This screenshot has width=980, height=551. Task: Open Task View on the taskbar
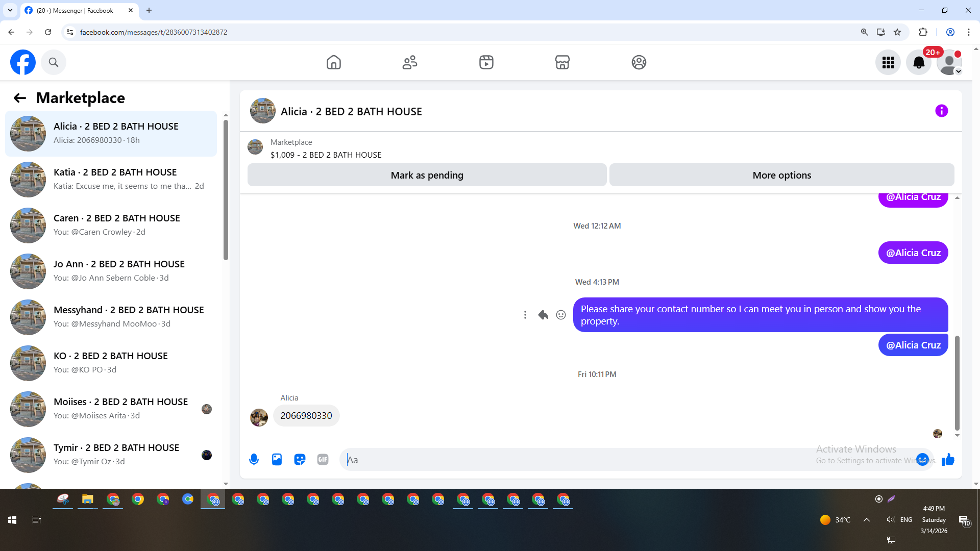point(37,520)
